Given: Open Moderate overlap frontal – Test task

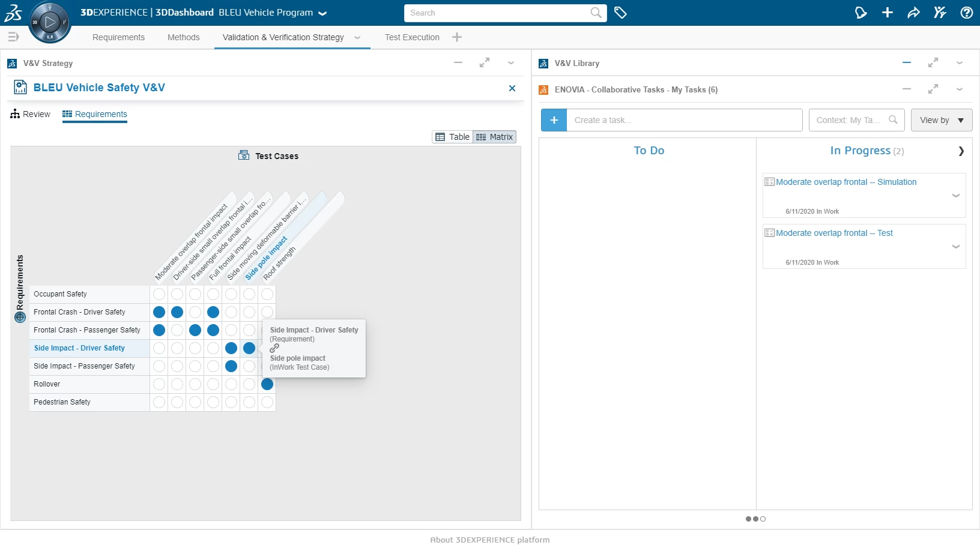Looking at the screenshot, I should click(833, 233).
